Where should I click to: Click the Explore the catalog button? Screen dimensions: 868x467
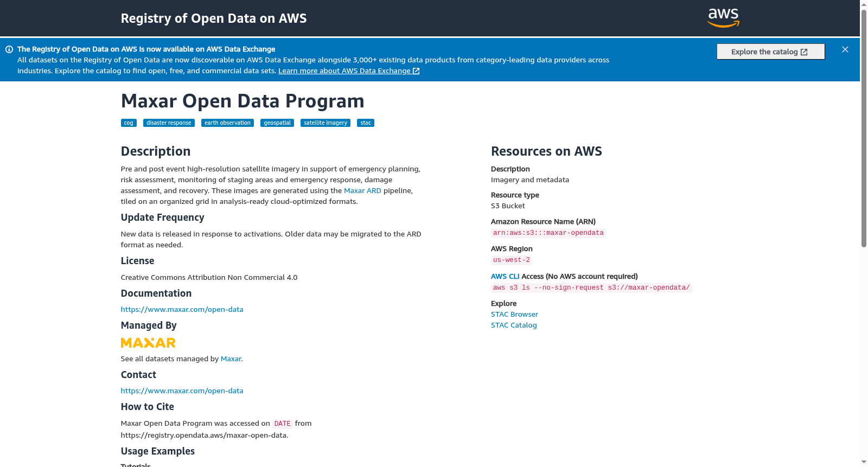(770, 52)
